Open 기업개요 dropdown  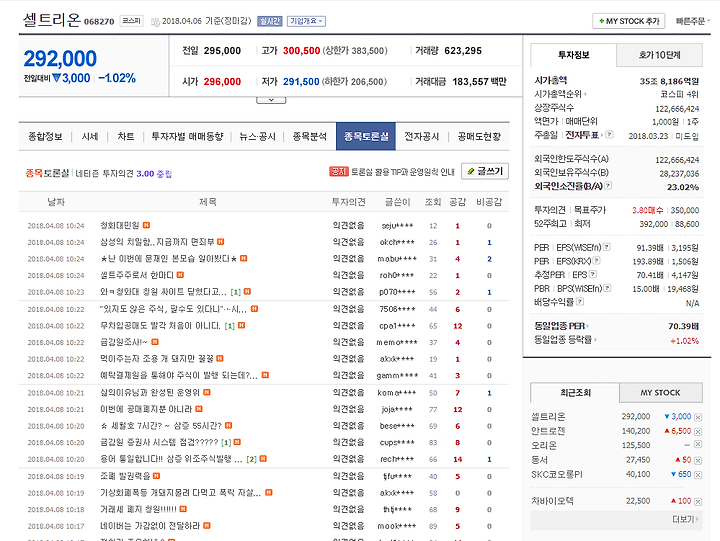[x=306, y=21]
